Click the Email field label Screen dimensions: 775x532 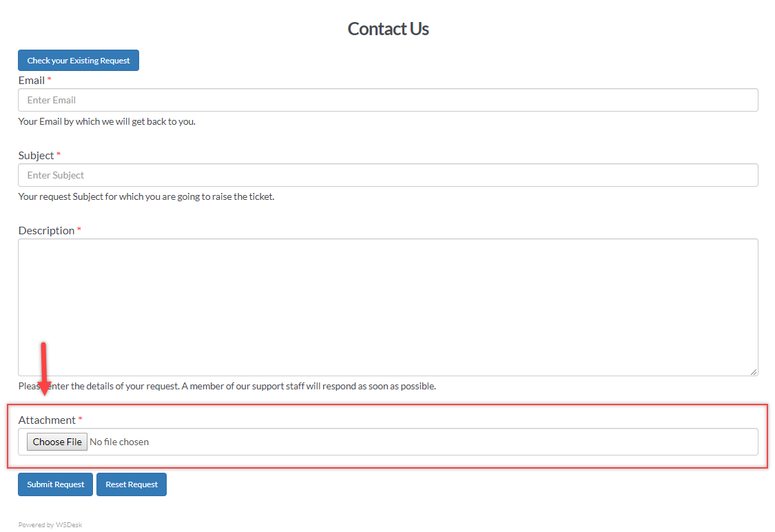32,80
